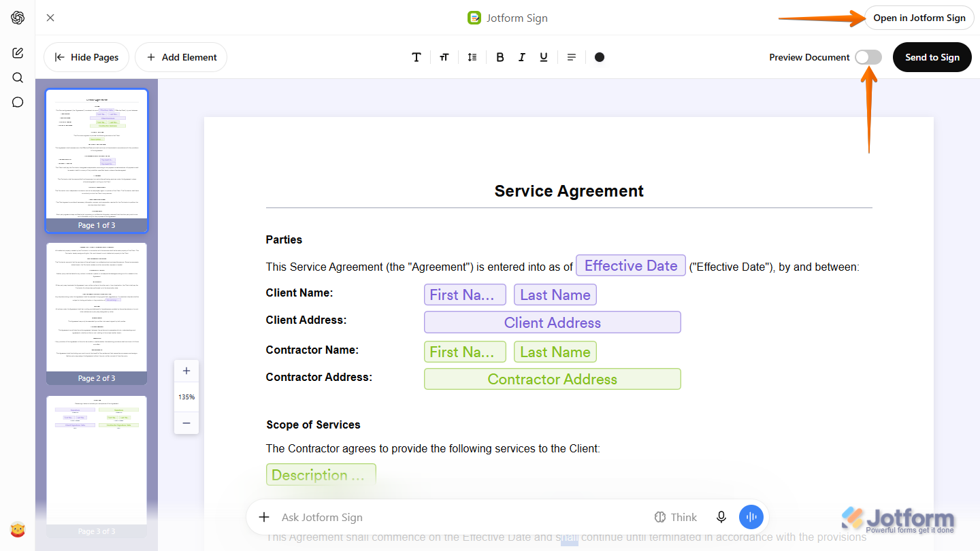Select Page 3 of 3 thumbnail
This screenshot has width=980, height=551.
tap(97, 467)
